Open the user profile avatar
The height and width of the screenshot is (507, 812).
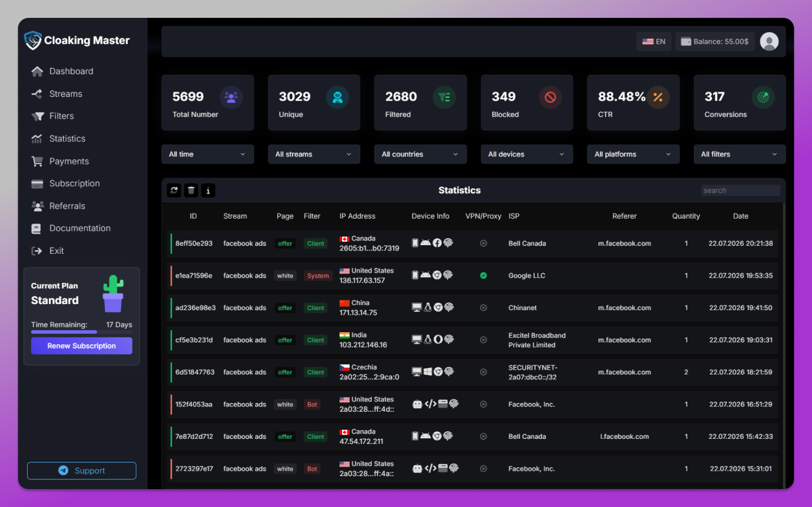pos(769,42)
